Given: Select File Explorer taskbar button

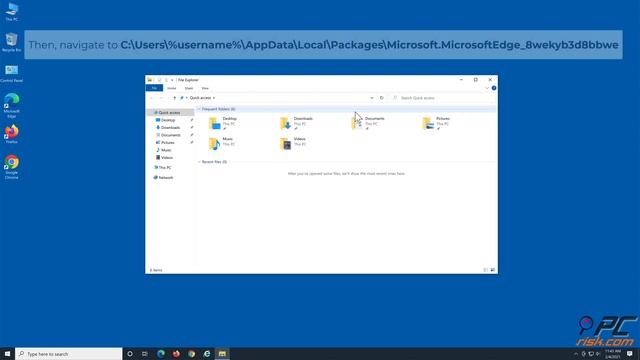Looking at the screenshot, I should [x=222, y=354].
